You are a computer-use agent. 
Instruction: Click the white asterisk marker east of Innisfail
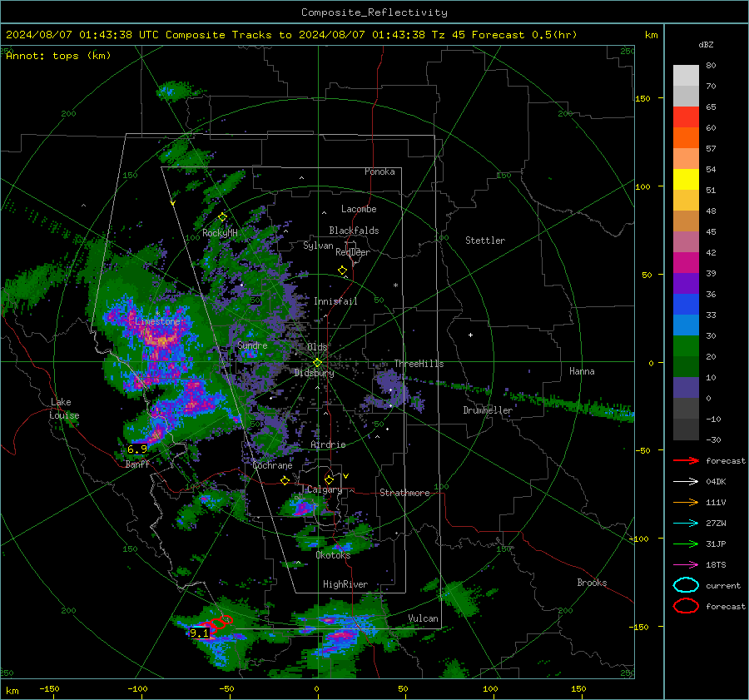[395, 285]
